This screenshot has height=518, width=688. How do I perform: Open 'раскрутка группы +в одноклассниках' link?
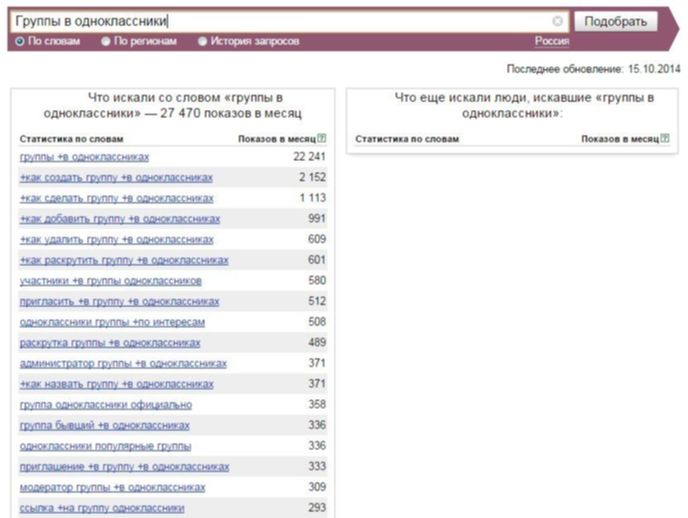110,343
